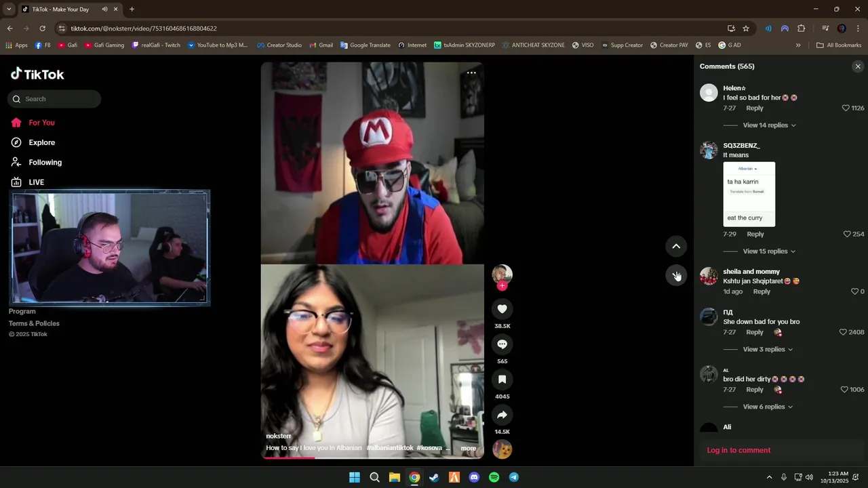The image size is (868, 488).
Task: Click the #kosova hashtag
Action: tap(429, 448)
